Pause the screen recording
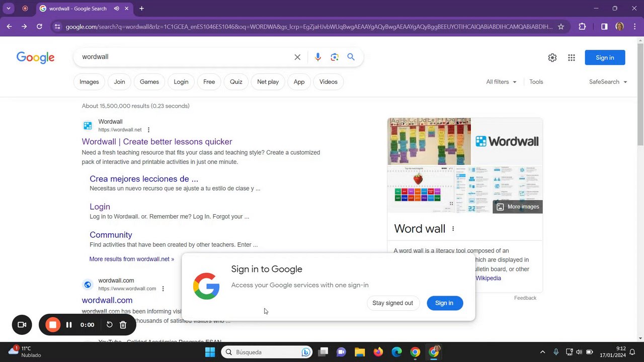Viewport: 644px width, 362px height. click(69, 325)
